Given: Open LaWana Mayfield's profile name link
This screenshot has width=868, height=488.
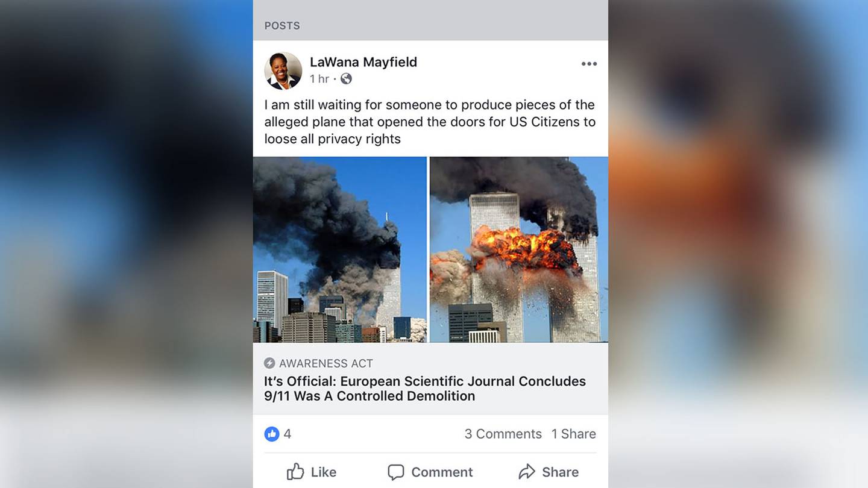Looking at the screenshot, I should click(x=363, y=61).
